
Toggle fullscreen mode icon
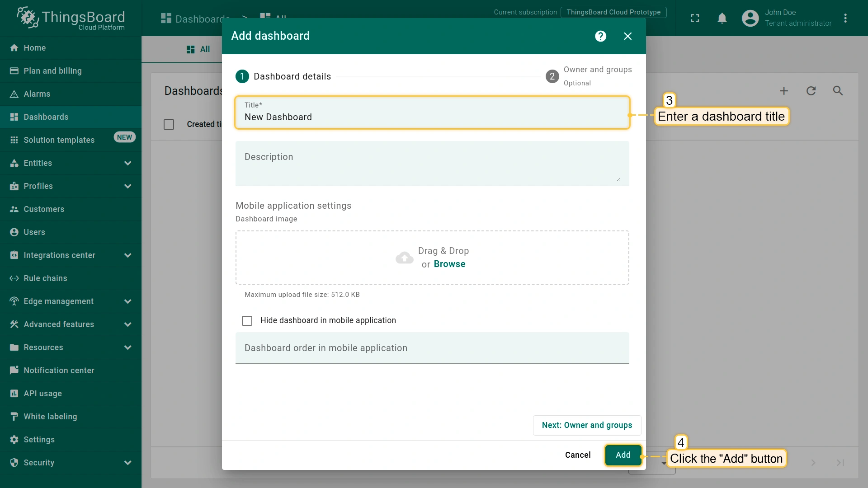(x=695, y=18)
